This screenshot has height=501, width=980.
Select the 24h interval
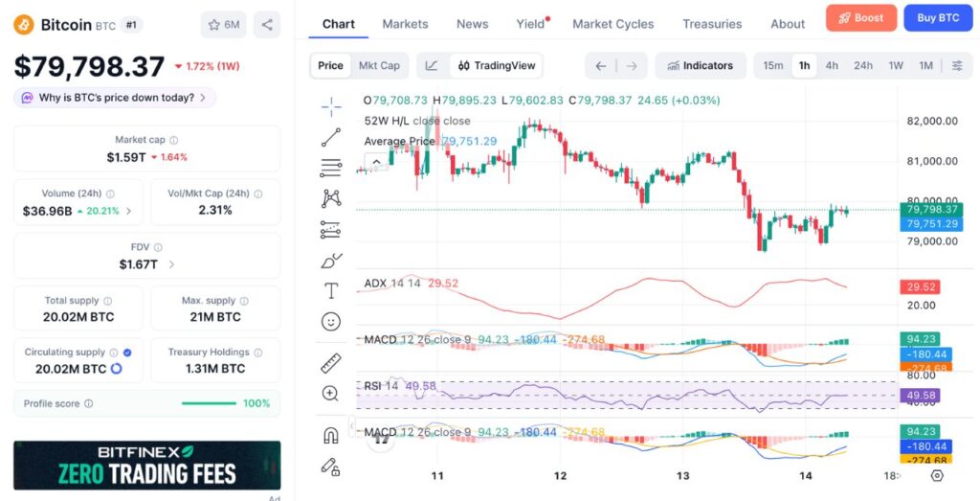pyautogui.click(x=863, y=66)
